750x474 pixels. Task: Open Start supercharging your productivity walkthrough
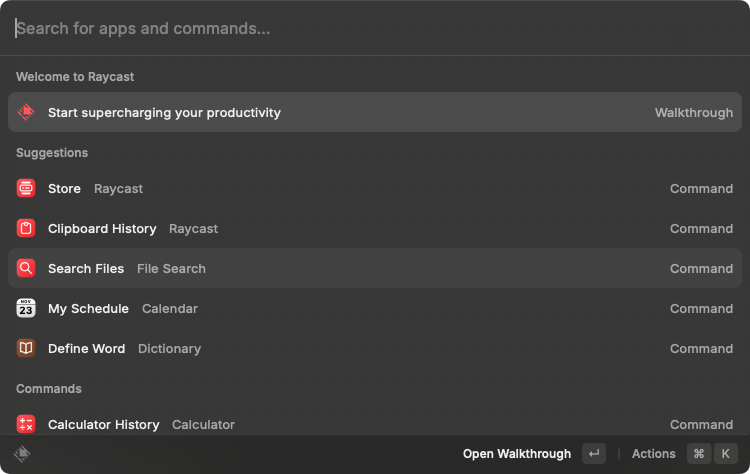tap(375, 112)
